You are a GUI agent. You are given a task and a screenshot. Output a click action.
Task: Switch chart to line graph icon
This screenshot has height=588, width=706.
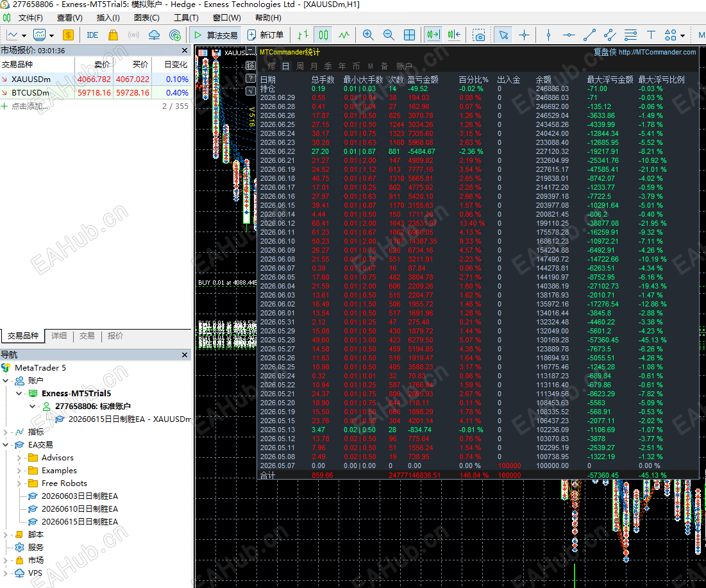point(344,35)
